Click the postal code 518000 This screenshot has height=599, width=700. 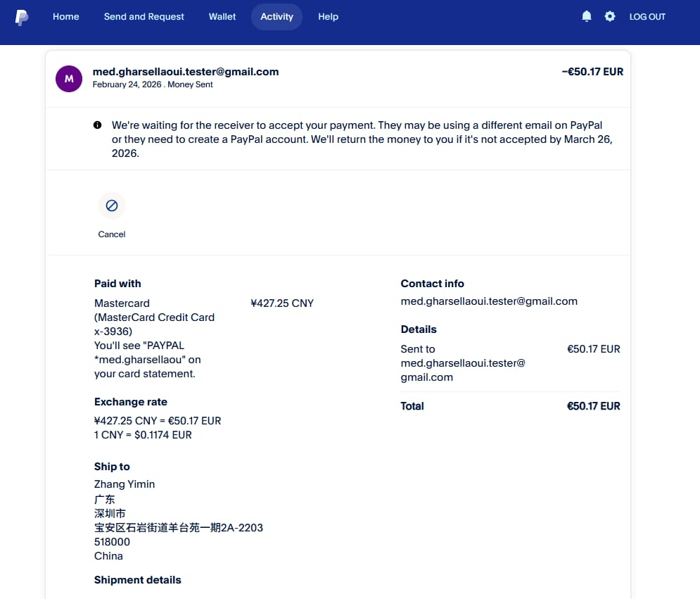point(112,542)
